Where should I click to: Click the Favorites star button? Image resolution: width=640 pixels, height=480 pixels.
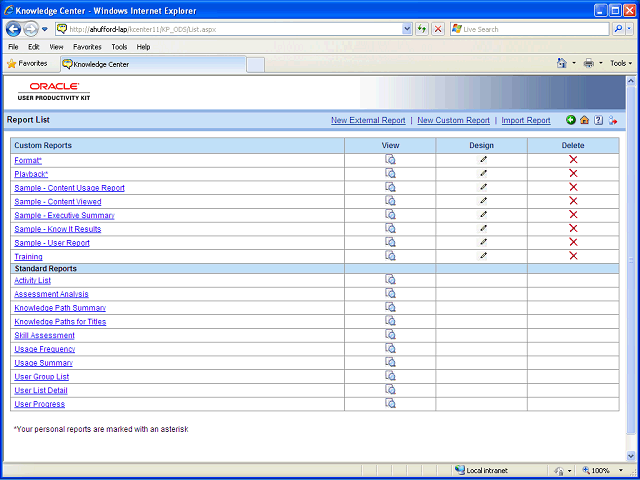(x=27, y=64)
